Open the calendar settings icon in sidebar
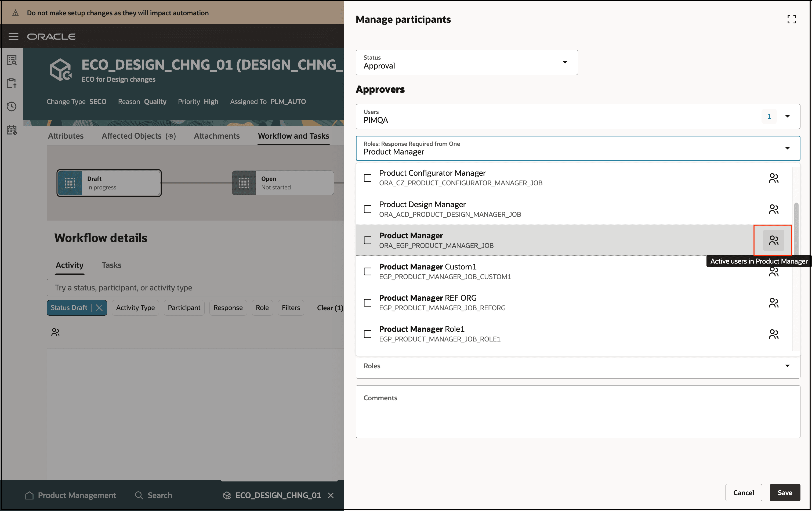The image size is (812, 511). [x=12, y=130]
